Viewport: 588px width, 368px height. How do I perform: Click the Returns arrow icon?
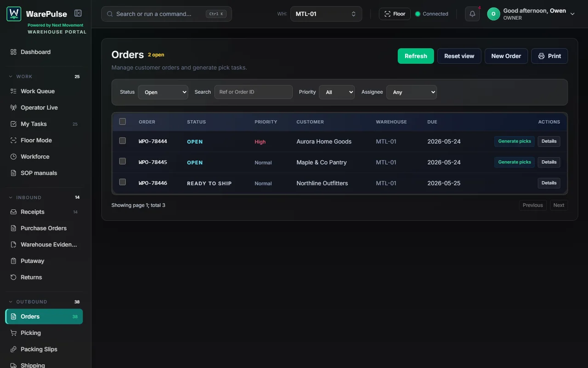[x=13, y=277]
